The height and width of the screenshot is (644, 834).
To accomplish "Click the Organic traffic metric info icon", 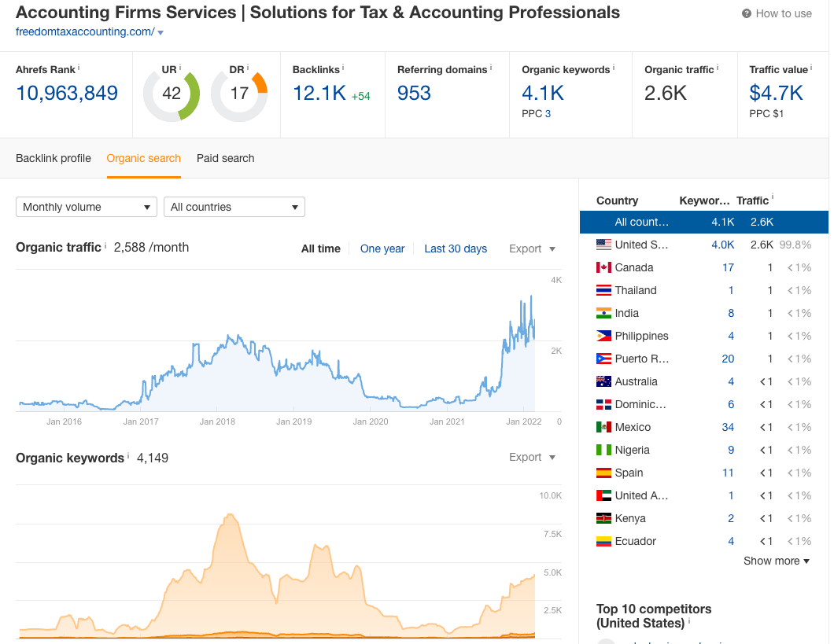I will click(717, 68).
